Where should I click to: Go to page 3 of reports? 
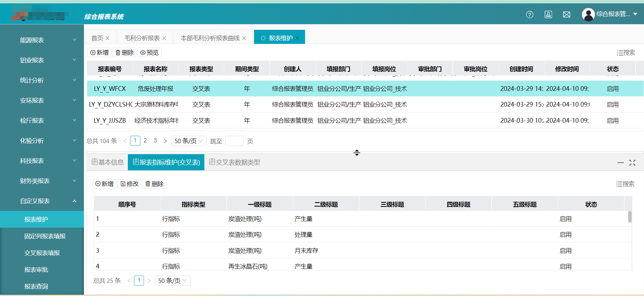point(155,140)
